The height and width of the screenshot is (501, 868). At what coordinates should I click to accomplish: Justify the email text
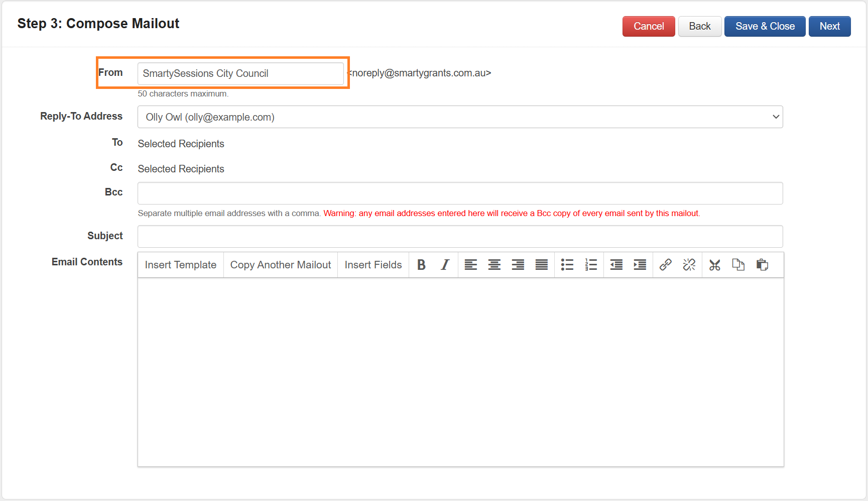[x=541, y=265]
